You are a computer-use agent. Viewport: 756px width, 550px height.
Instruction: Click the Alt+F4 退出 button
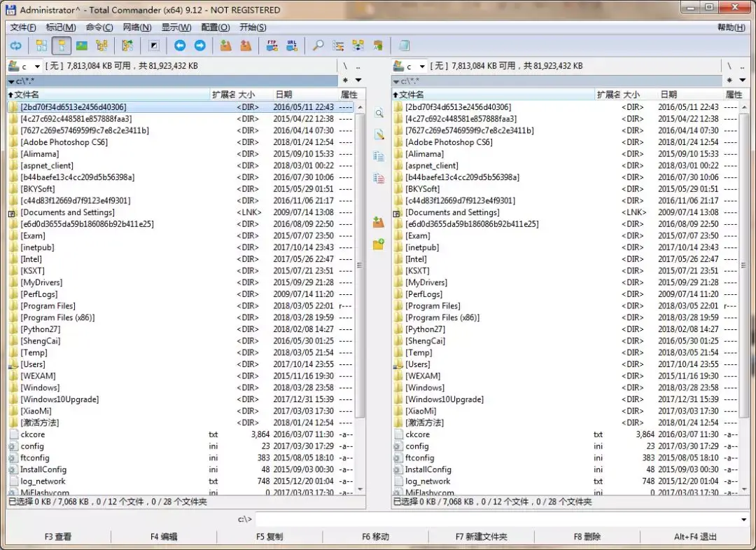point(695,537)
